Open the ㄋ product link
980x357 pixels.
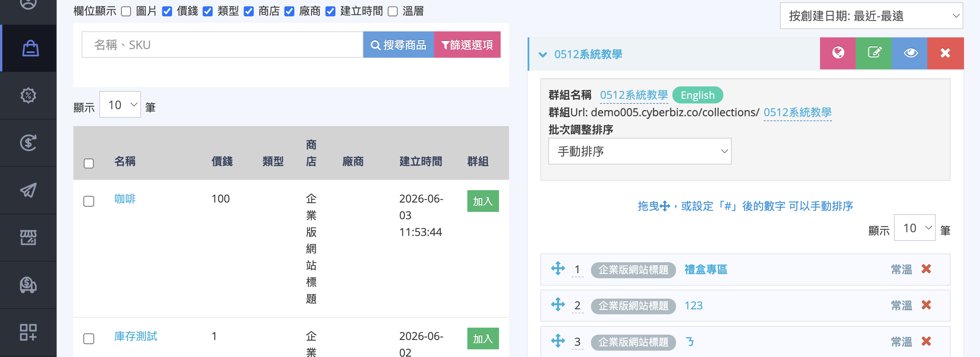pyautogui.click(x=689, y=341)
